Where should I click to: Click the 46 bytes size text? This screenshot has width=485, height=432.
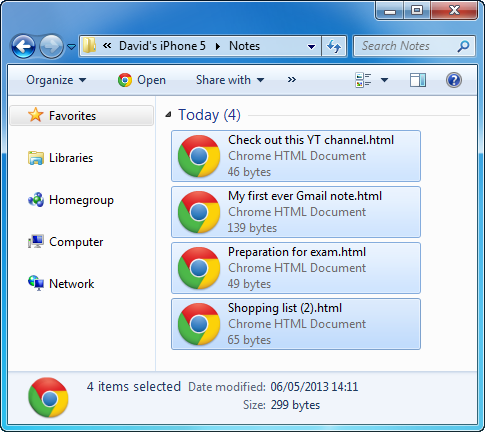tap(249, 172)
